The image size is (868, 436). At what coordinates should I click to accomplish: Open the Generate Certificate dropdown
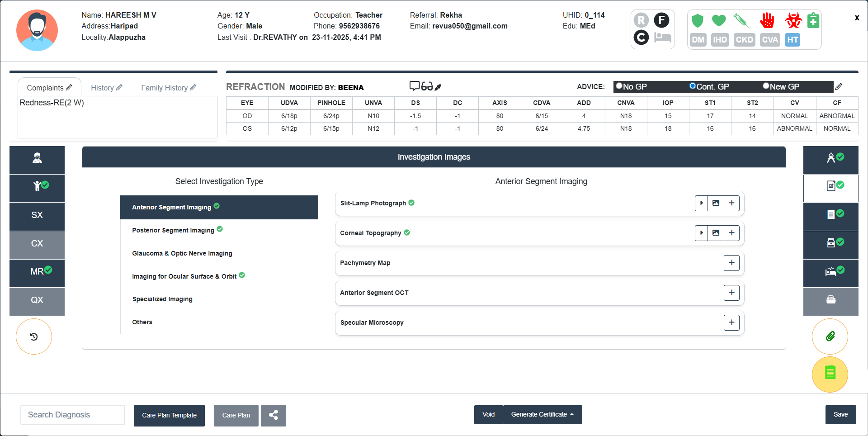pyautogui.click(x=542, y=414)
